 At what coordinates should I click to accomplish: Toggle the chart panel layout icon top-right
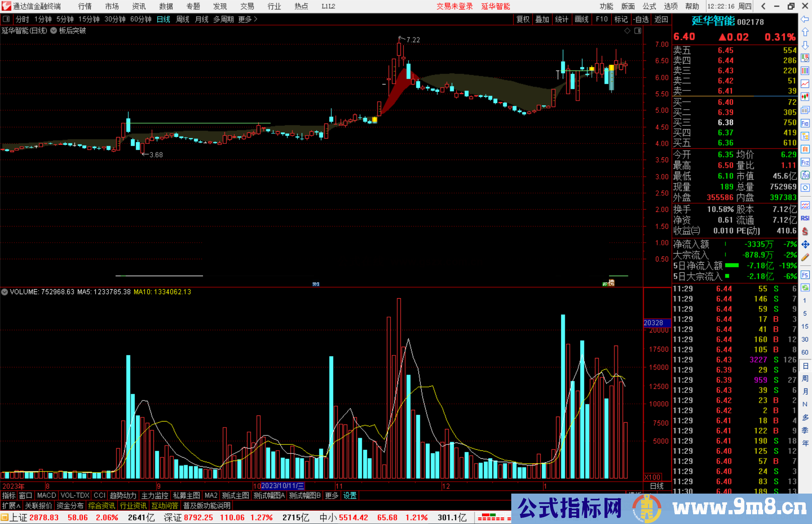[638, 31]
